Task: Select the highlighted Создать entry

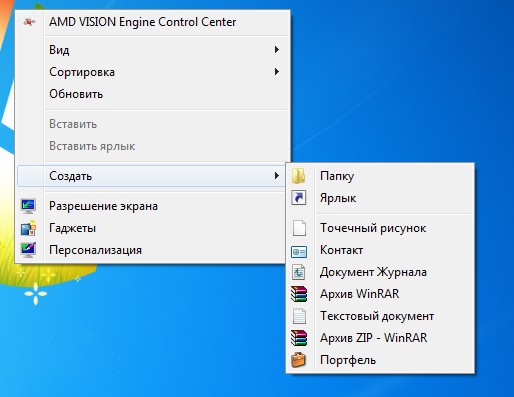Action: click(x=152, y=176)
